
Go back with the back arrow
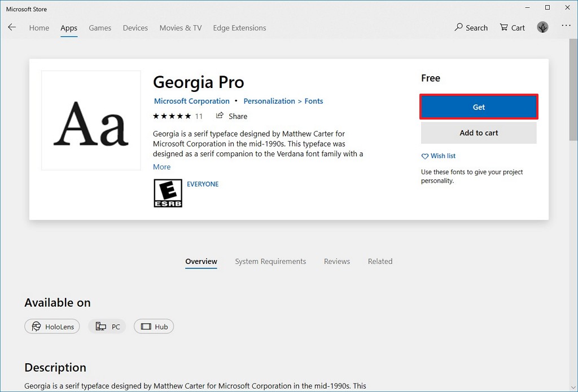coord(12,27)
